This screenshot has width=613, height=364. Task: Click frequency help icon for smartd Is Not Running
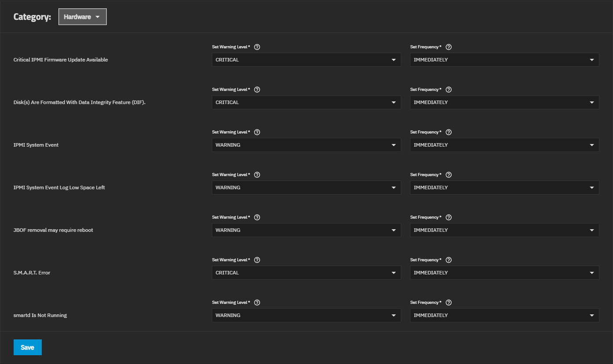click(449, 303)
